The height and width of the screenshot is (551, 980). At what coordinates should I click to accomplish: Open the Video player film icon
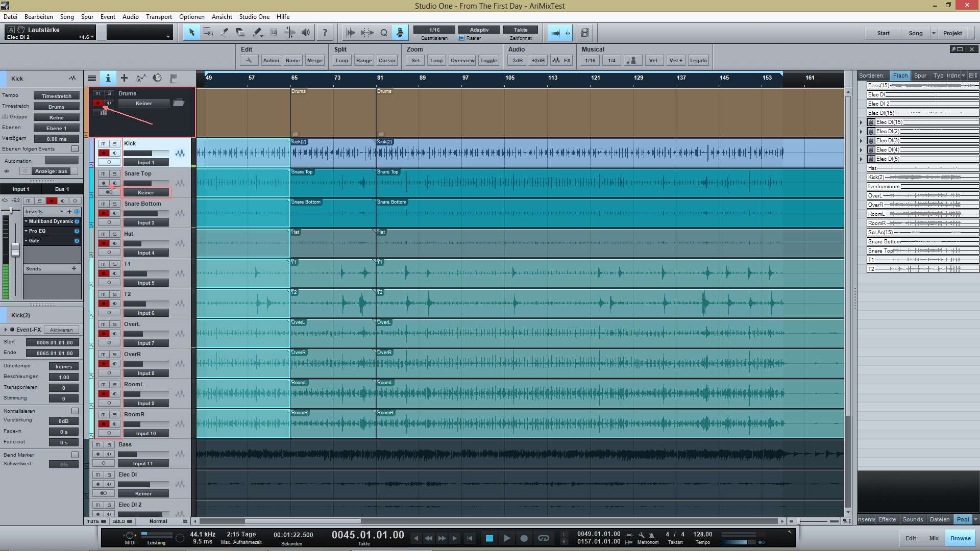coord(585,33)
